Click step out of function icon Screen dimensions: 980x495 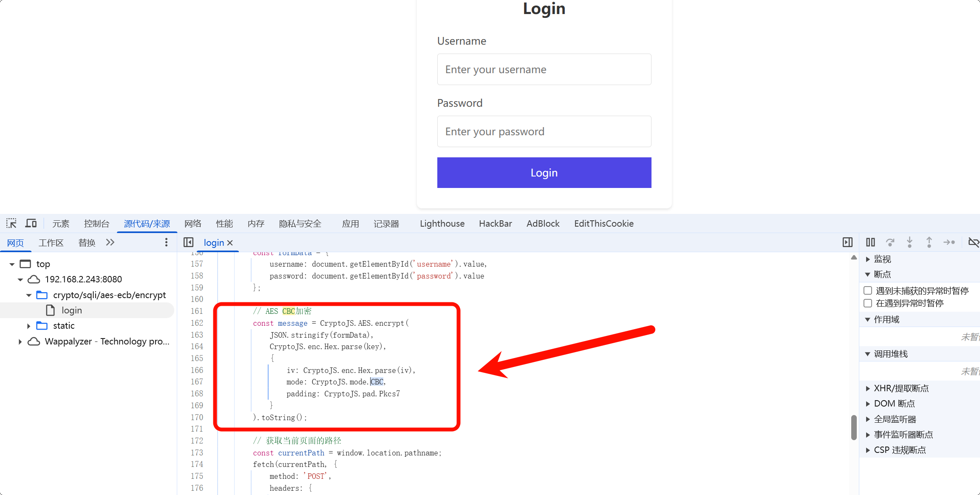[x=929, y=242]
